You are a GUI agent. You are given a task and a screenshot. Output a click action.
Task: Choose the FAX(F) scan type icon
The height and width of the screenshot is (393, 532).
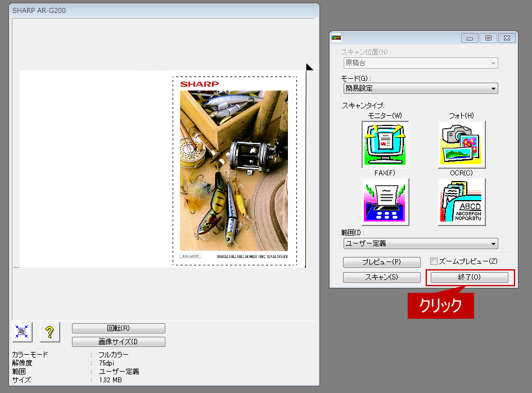point(385,201)
